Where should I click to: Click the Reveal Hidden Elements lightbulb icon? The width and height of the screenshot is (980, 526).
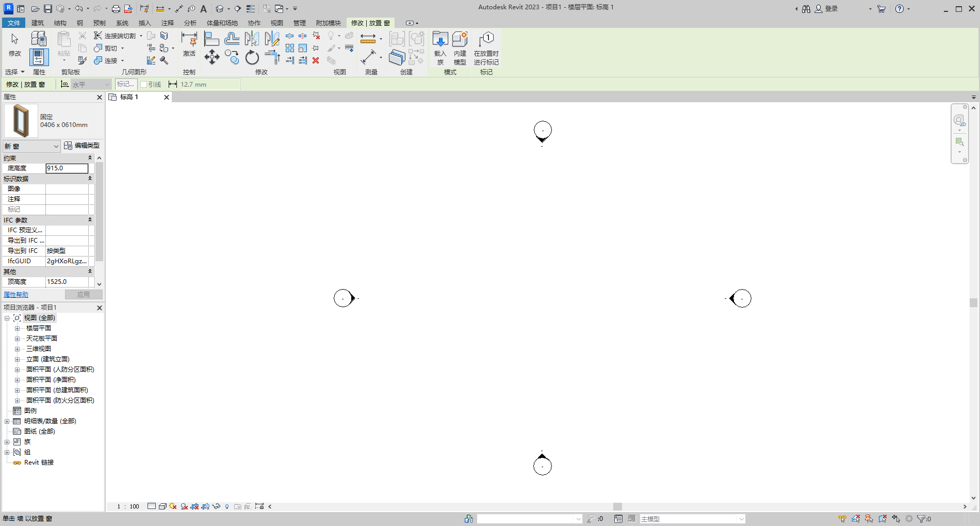(x=227, y=506)
